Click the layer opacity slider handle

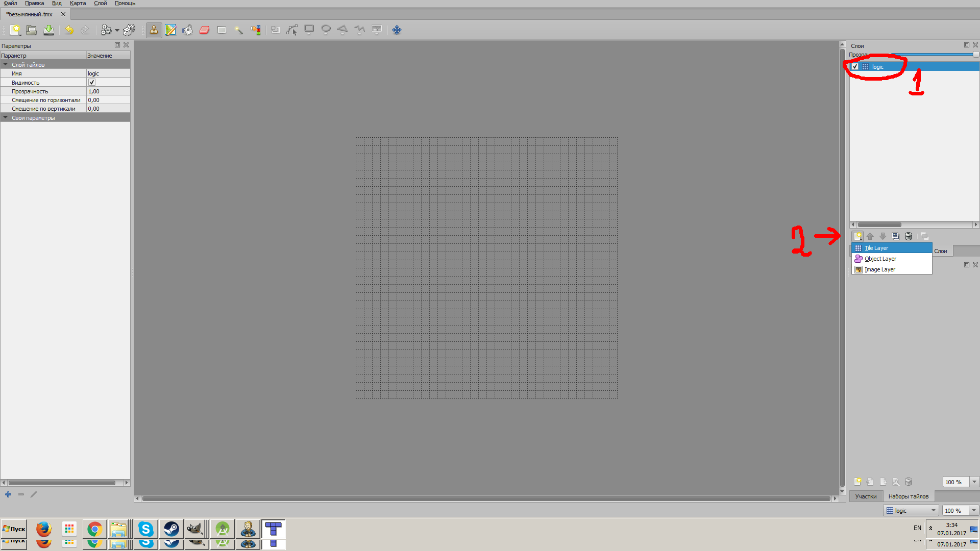point(975,55)
